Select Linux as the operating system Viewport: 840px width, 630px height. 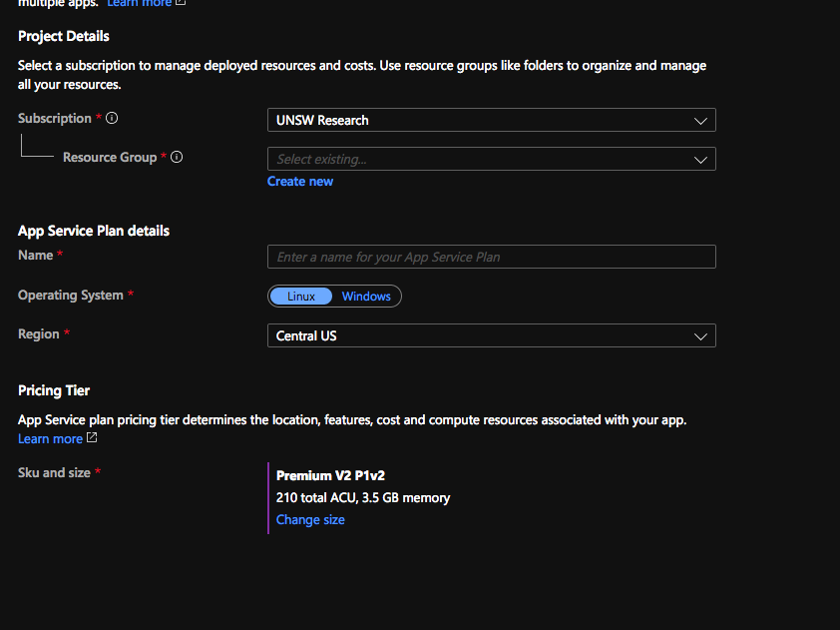300,296
